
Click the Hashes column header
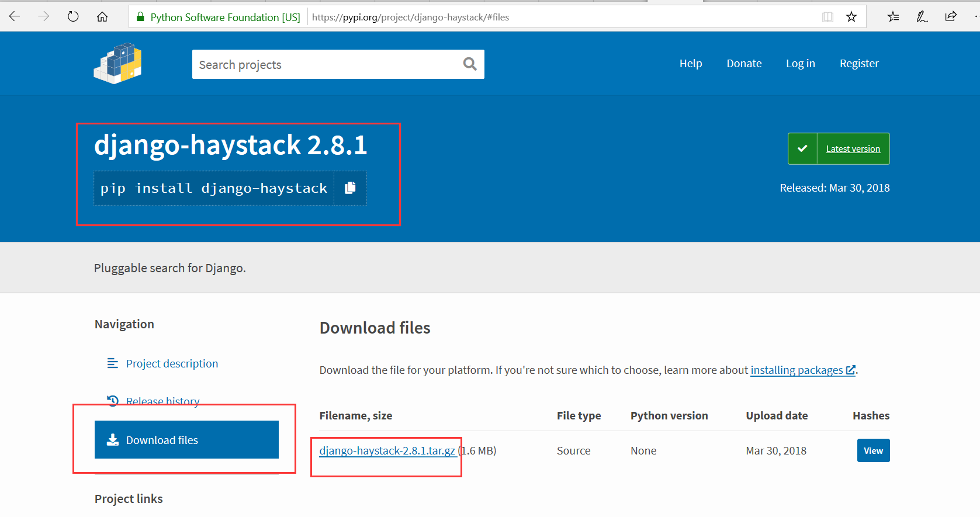point(871,415)
